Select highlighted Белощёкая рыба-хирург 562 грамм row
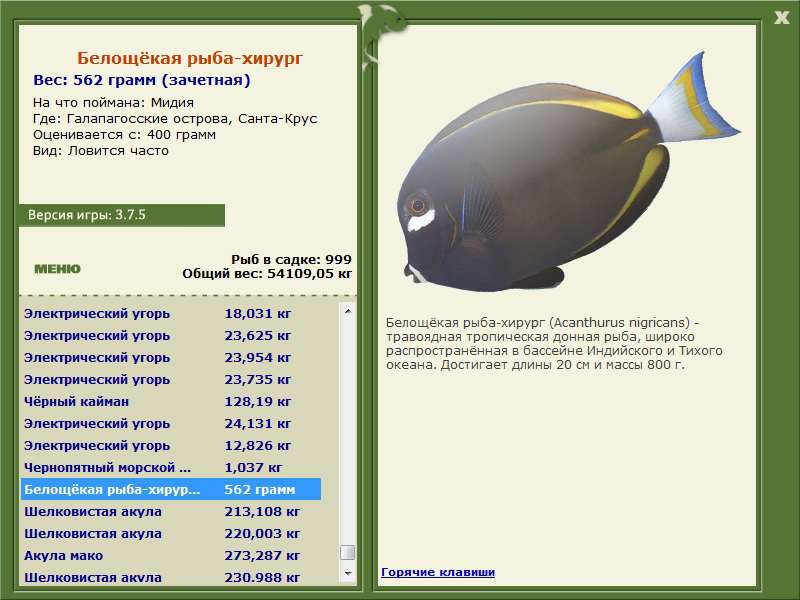 (x=171, y=489)
